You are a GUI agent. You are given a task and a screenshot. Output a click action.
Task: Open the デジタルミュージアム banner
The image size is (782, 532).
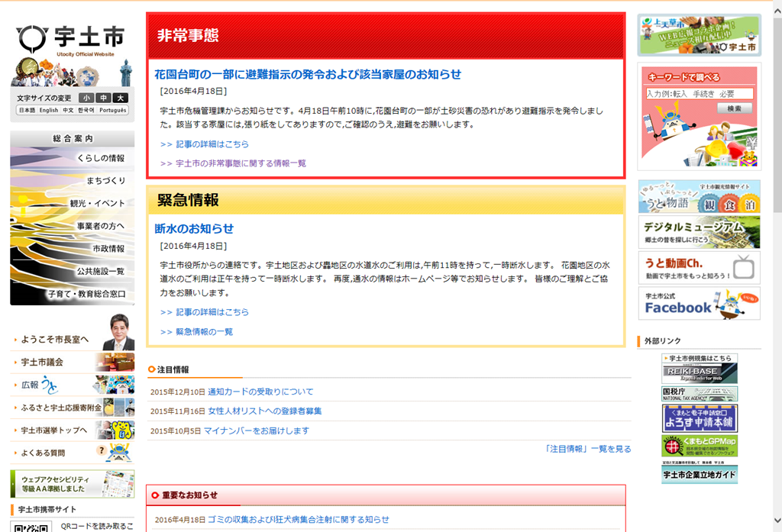(x=699, y=232)
